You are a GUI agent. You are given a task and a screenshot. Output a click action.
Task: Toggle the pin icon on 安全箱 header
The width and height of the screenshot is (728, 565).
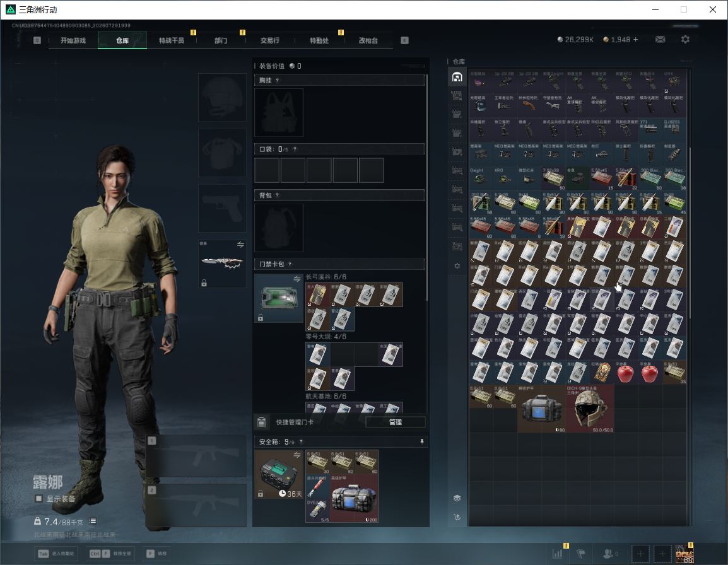click(x=421, y=441)
